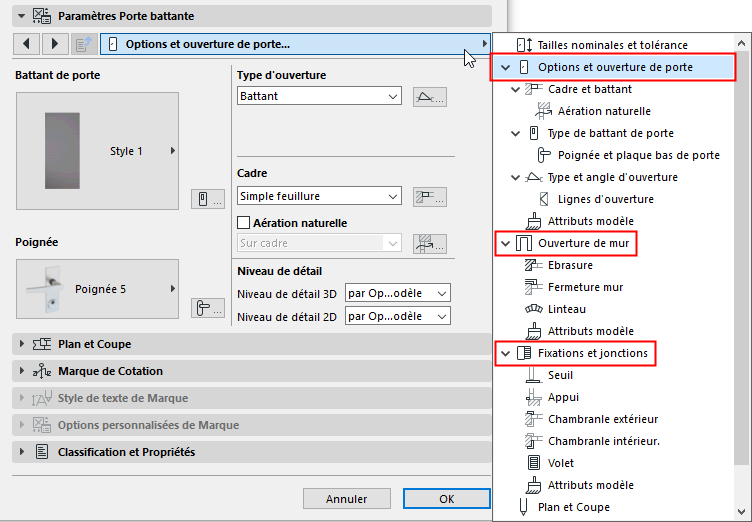The height and width of the screenshot is (522, 752).
Task: Select the Volet icon in tree
Action: coord(532,463)
